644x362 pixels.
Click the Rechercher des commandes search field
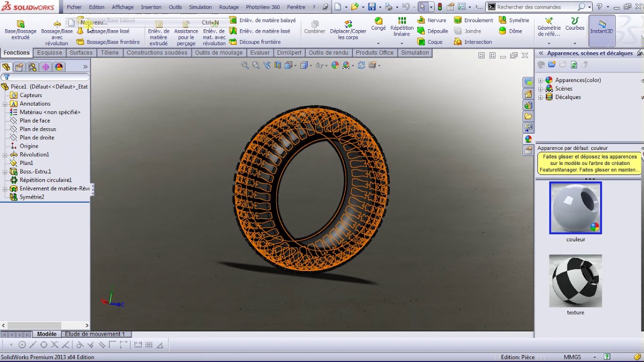(x=536, y=7)
